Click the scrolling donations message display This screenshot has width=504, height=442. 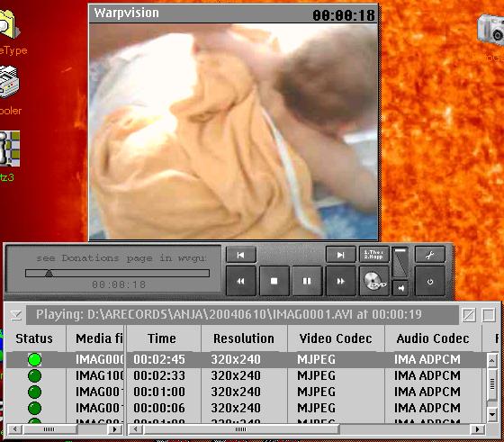point(121,258)
